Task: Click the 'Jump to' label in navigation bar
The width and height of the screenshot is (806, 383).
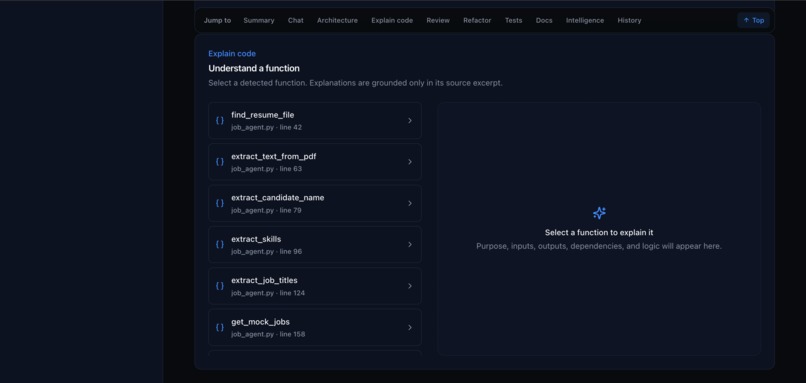Action: click(x=217, y=21)
